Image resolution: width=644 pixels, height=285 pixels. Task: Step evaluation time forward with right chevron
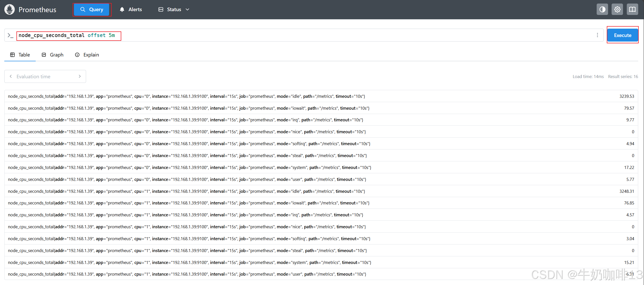point(80,77)
